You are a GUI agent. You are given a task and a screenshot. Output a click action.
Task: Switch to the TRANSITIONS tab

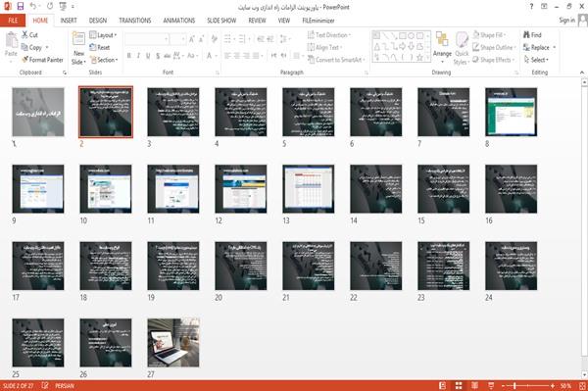[135, 21]
